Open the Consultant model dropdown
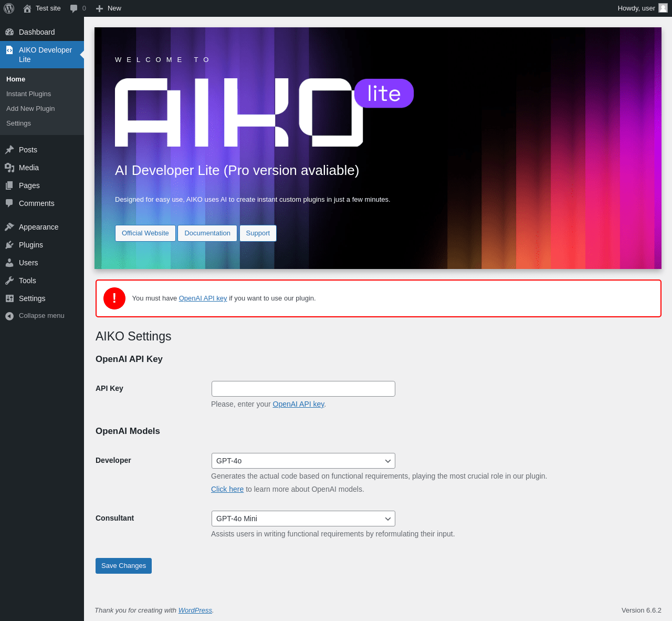 click(x=303, y=519)
